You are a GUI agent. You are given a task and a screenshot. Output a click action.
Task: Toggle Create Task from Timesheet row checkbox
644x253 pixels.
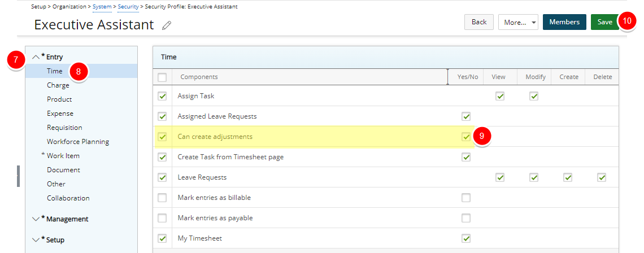tap(162, 157)
